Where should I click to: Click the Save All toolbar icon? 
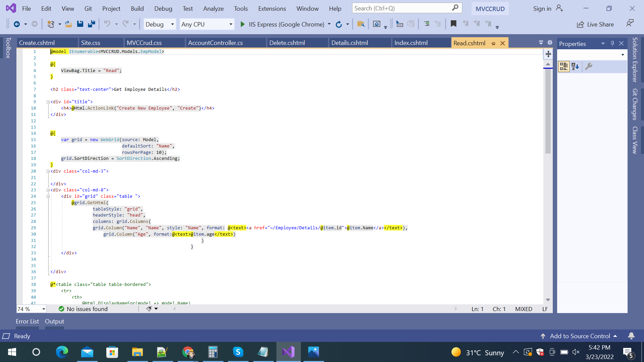coord(91,24)
